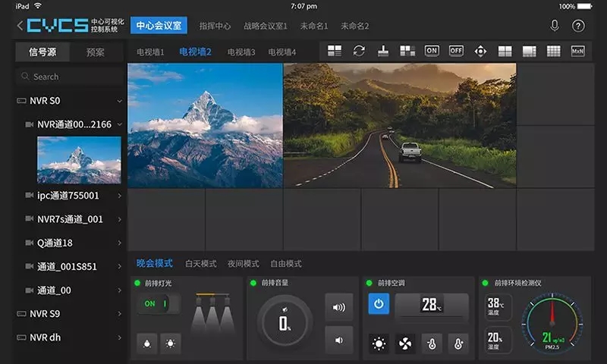Image resolution: width=607 pixels, height=364 pixels.
Task: Select the 白天模式 mode tab
Action: point(201,264)
